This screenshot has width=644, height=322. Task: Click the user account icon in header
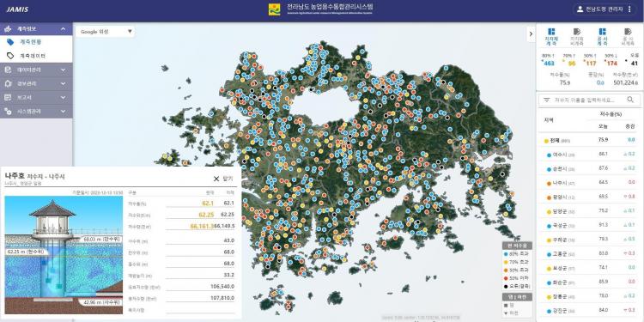click(x=580, y=9)
